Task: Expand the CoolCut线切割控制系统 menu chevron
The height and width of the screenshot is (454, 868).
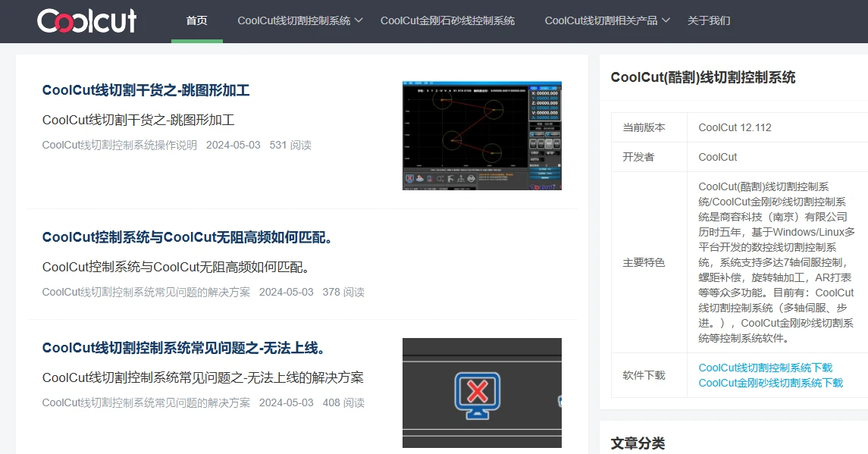Action: pos(359,20)
